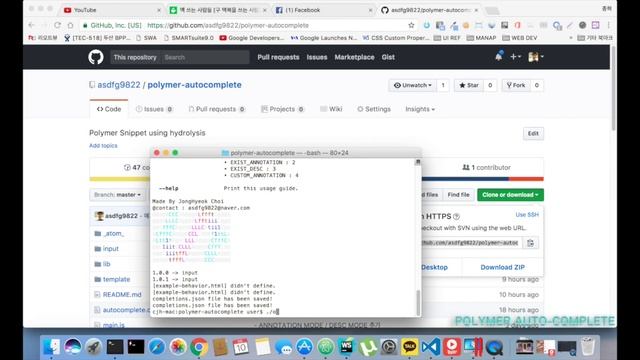This screenshot has width=640, height=360.
Task: Open WebStorm in the Dock
Action: (347, 347)
